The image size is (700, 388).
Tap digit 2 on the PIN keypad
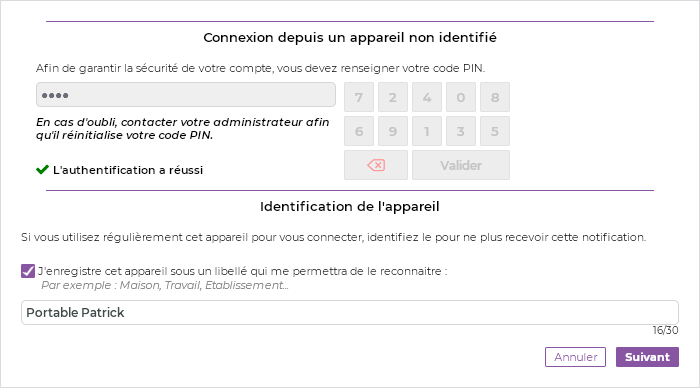pos(393,97)
